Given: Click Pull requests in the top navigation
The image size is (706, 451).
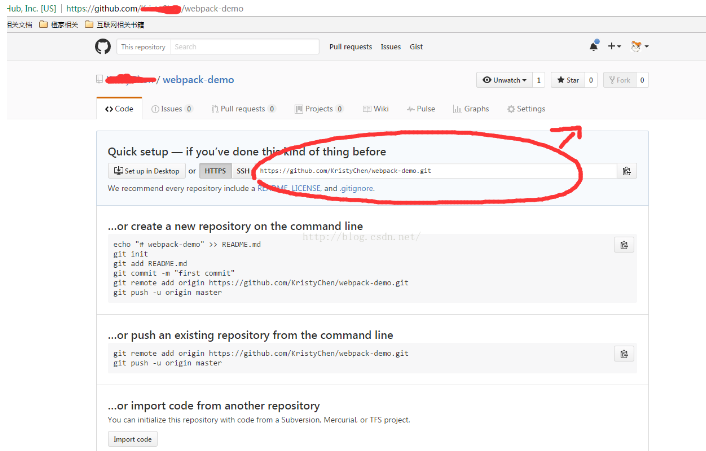Looking at the screenshot, I should point(351,46).
